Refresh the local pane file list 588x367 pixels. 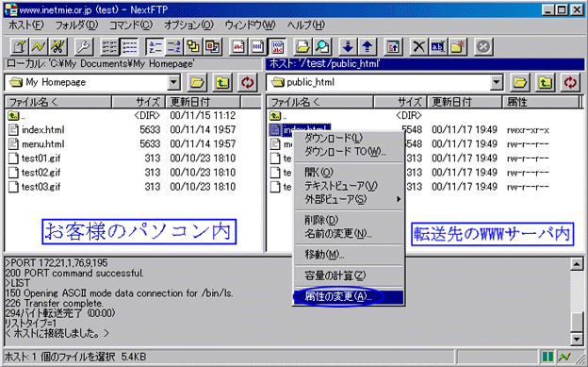tap(247, 82)
